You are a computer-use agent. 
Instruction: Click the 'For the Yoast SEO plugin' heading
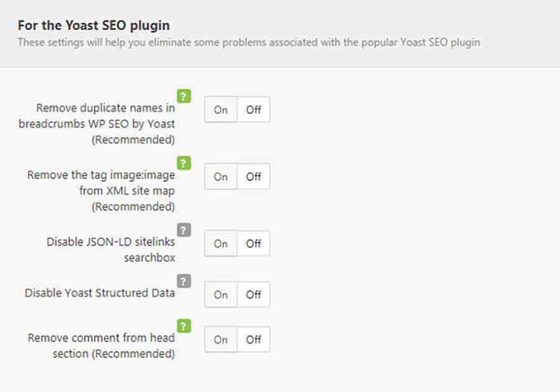click(x=94, y=26)
